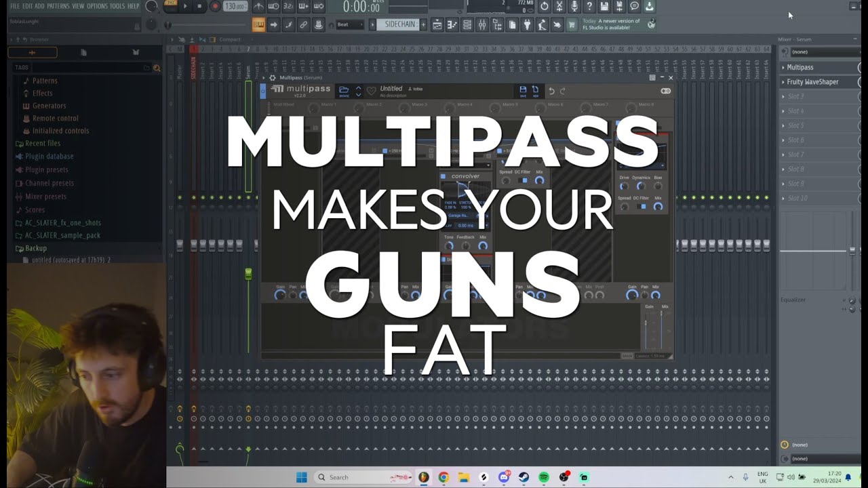The image size is (868, 488).
Task: Open the Channel rack icon in toolbar
Action: 467,24
